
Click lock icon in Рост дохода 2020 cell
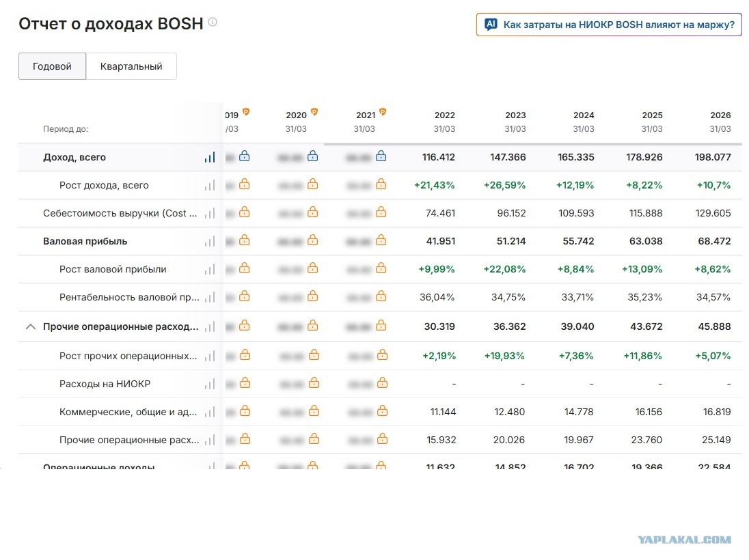[313, 184]
